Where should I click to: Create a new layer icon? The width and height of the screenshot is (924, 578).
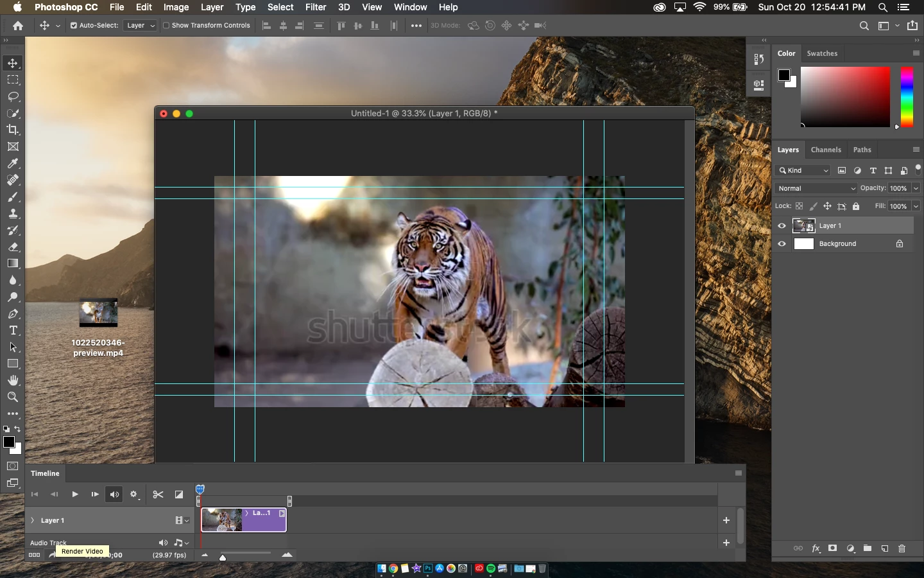[885, 548]
